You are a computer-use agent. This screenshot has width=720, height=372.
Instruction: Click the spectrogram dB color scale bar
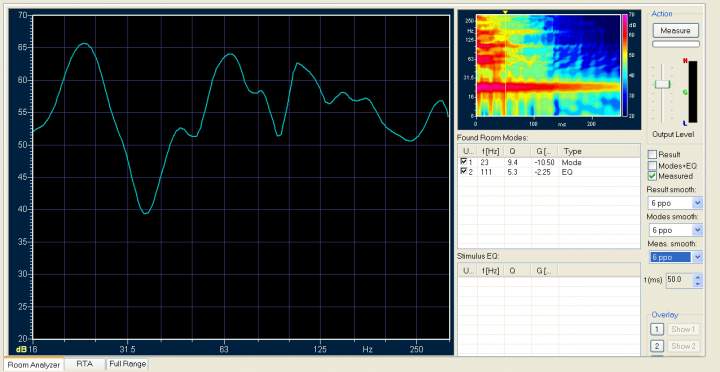click(x=625, y=65)
